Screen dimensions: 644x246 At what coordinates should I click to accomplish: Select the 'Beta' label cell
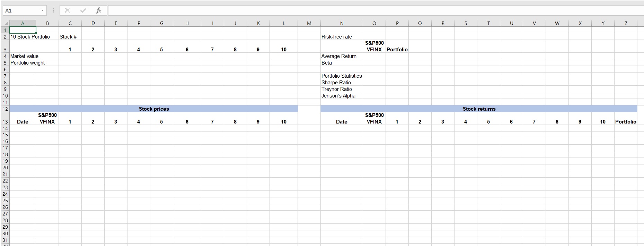pos(342,63)
